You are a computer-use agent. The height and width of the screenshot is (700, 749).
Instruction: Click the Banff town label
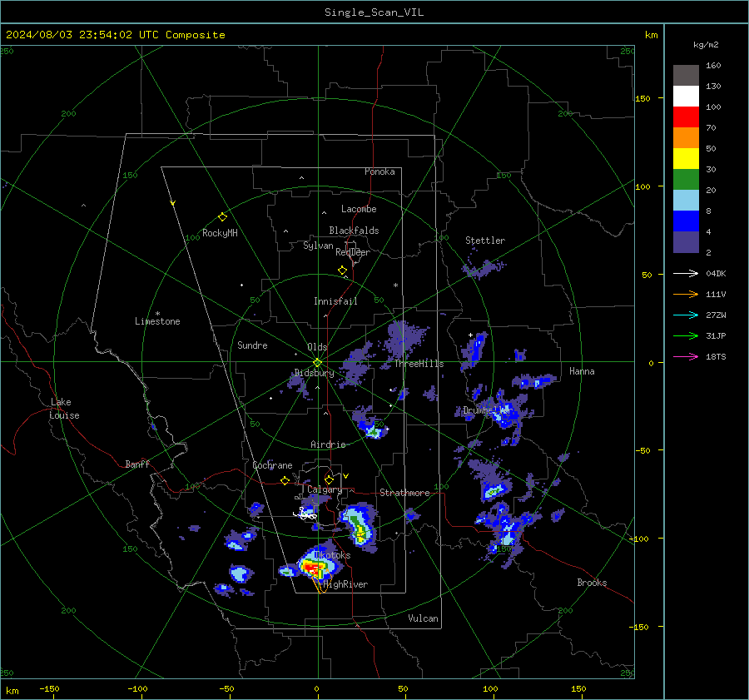pyautogui.click(x=137, y=464)
